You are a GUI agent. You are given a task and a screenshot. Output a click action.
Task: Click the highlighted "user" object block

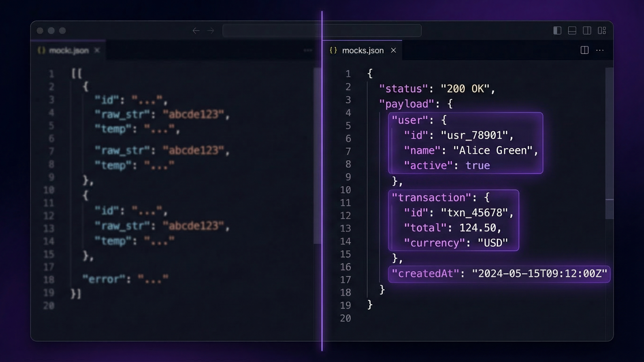pyautogui.click(x=465, y=143)
